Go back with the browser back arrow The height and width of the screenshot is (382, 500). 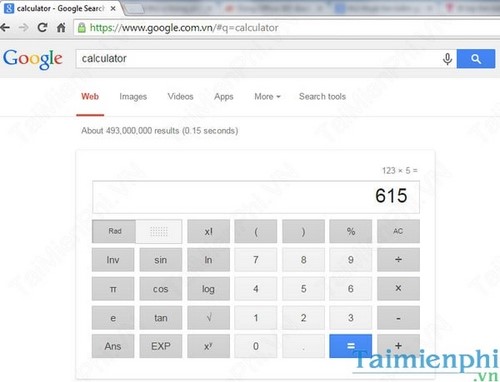(5, 27)
